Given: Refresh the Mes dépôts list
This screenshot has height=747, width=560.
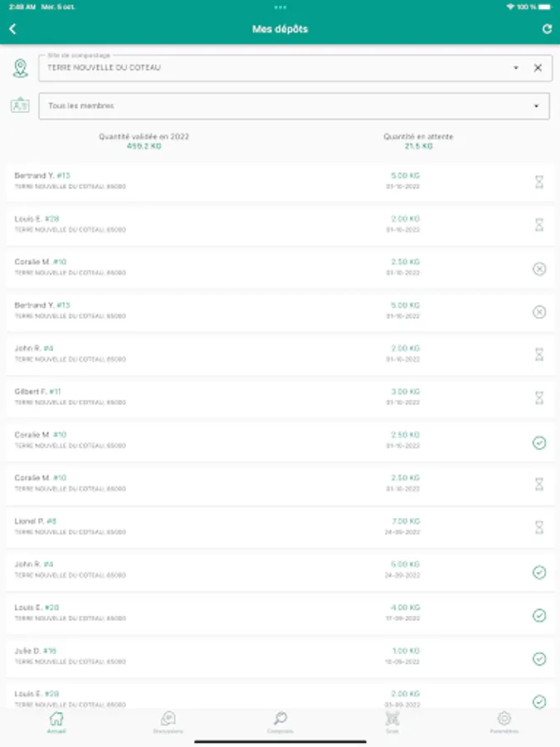Looking at the screenshot, I should 547,29.
